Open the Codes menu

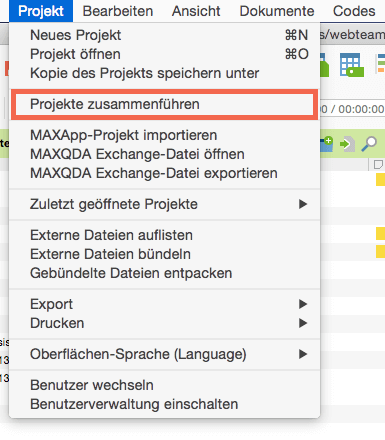point(354,11)
